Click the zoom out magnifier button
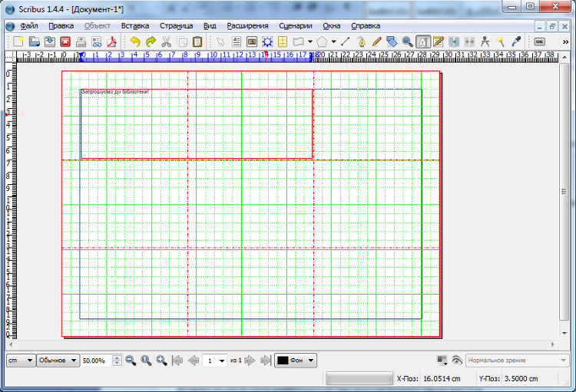 pos(131,361)
